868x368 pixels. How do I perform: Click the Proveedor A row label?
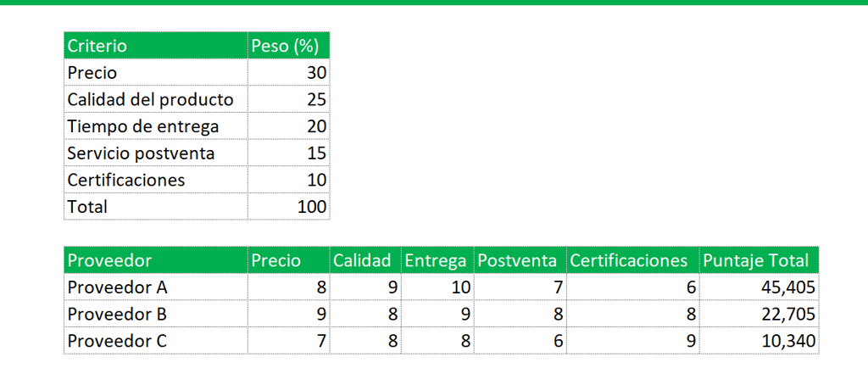tap(155, 287)
